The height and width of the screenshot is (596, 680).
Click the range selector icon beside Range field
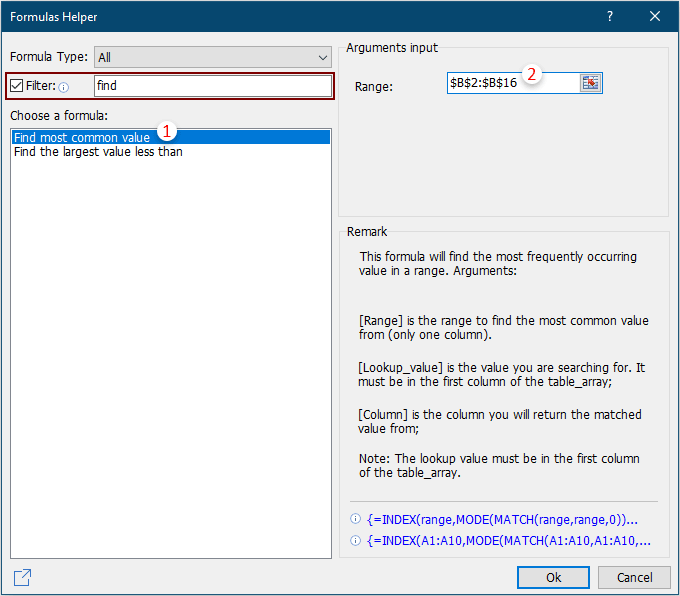pyautogui.click(x=590, y=83)
